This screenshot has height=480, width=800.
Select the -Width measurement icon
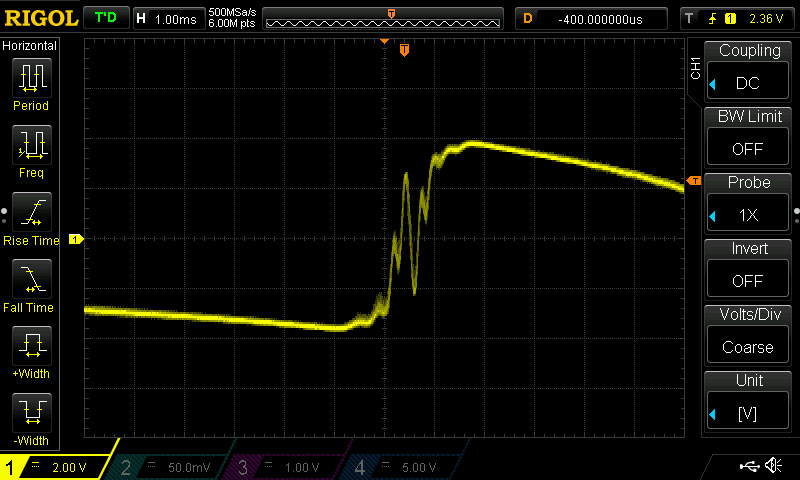(31, 418)
